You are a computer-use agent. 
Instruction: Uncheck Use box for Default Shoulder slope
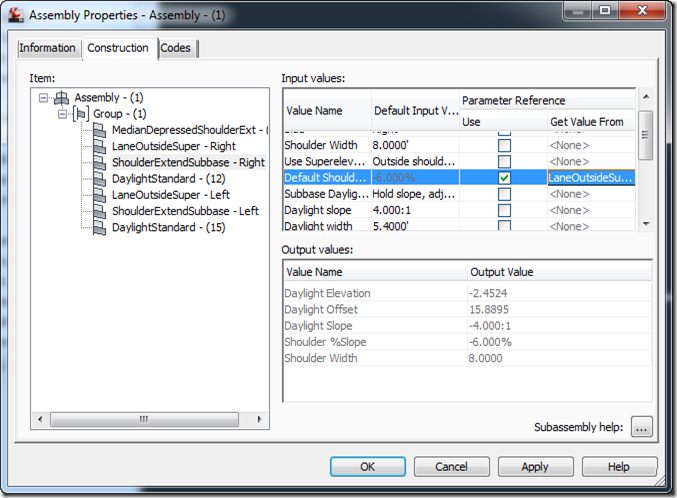504,178
